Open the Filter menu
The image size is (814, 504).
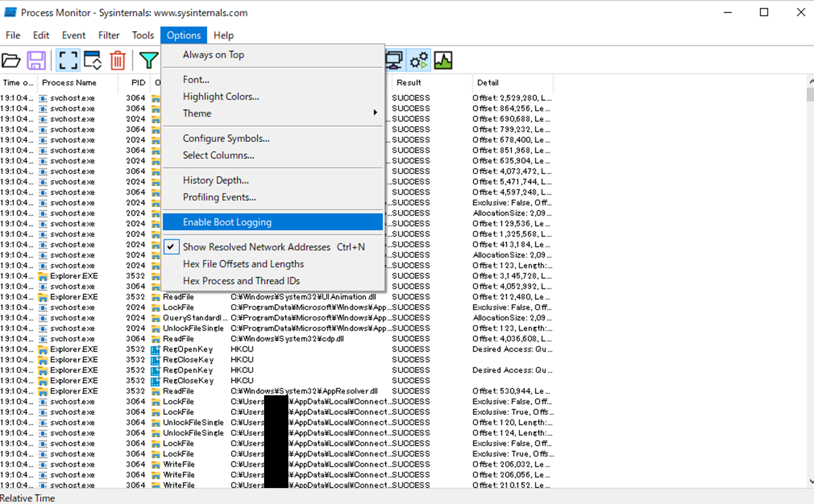108,35
